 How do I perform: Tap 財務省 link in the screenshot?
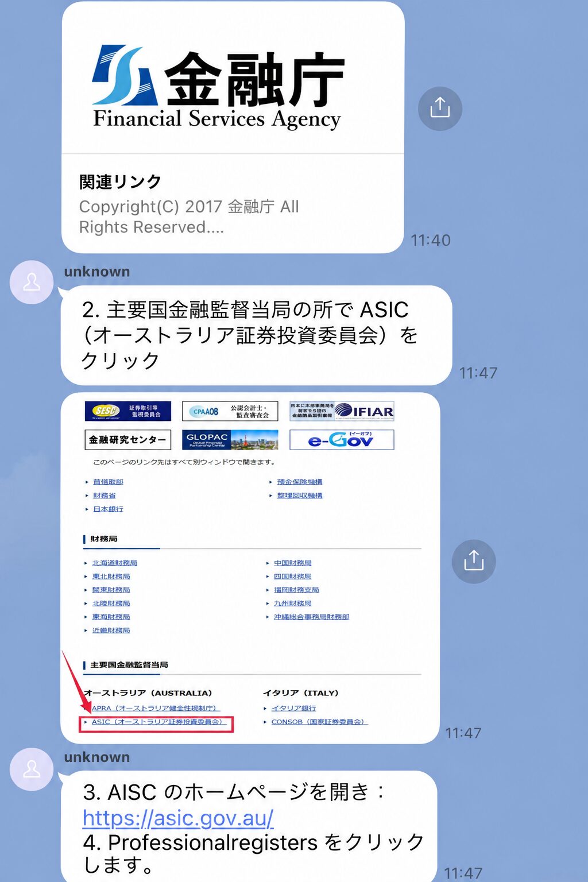105,496
